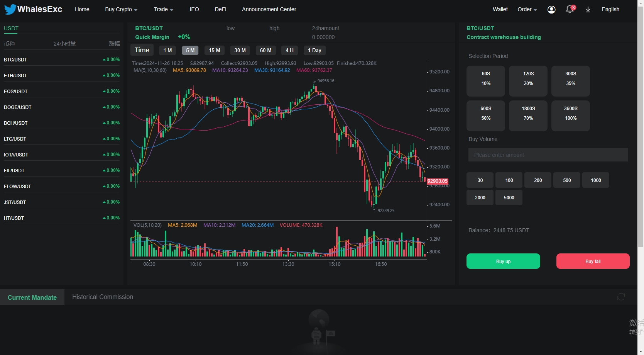Select the 1 Day chart interval
This screenshot has height=355, width=644.
click(x=314, y=50)
